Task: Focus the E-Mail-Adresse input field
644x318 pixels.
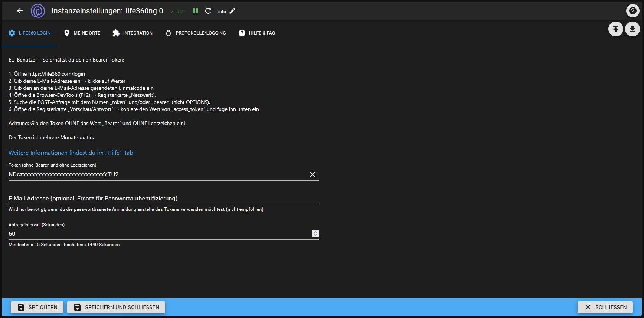Action: point(163,199)
